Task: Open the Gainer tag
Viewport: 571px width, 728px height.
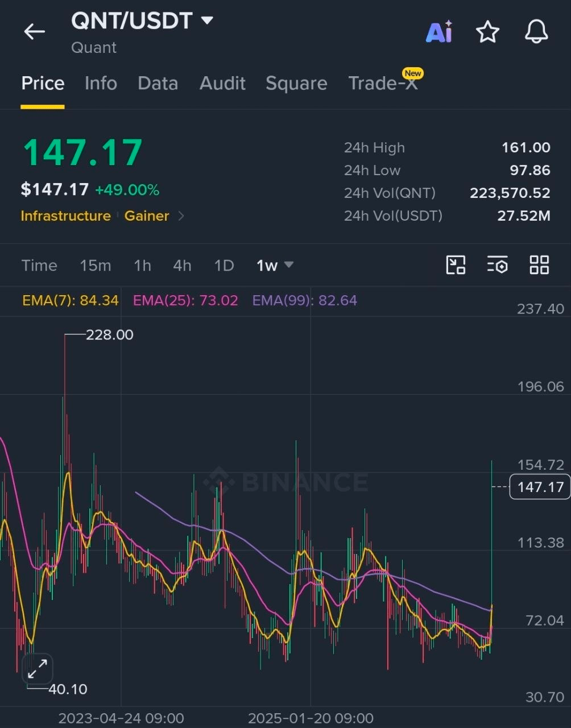Action: pos(147,216)
